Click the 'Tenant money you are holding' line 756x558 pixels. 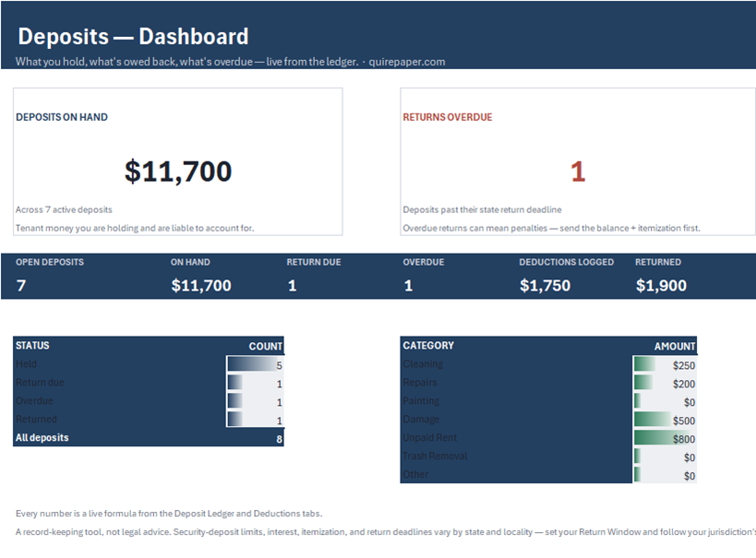click(135, 228)
